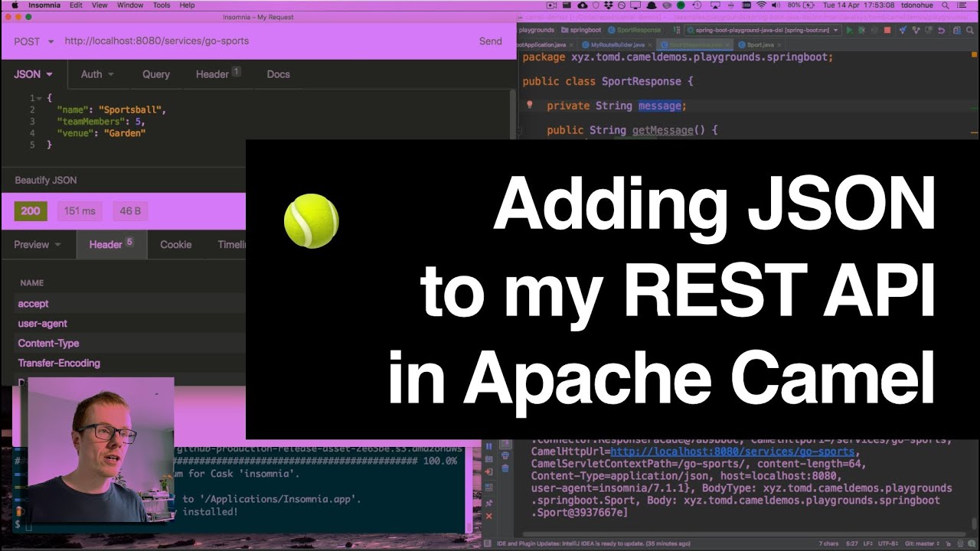
Task: Click the Wi-Fi icon in macOS menu bar
Action: pyautogui.click(x=762, y=5)
